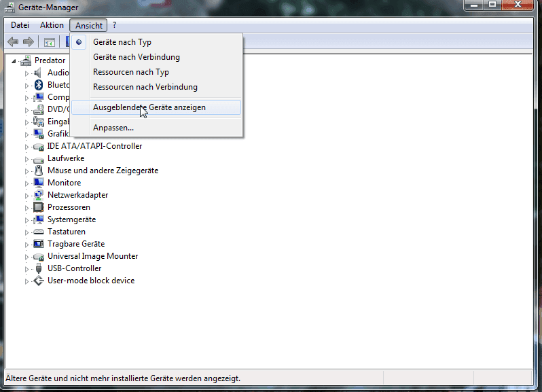Select the Tragbare Geräte entry
The image size is (542, 392).
click(x=76, y=244)
